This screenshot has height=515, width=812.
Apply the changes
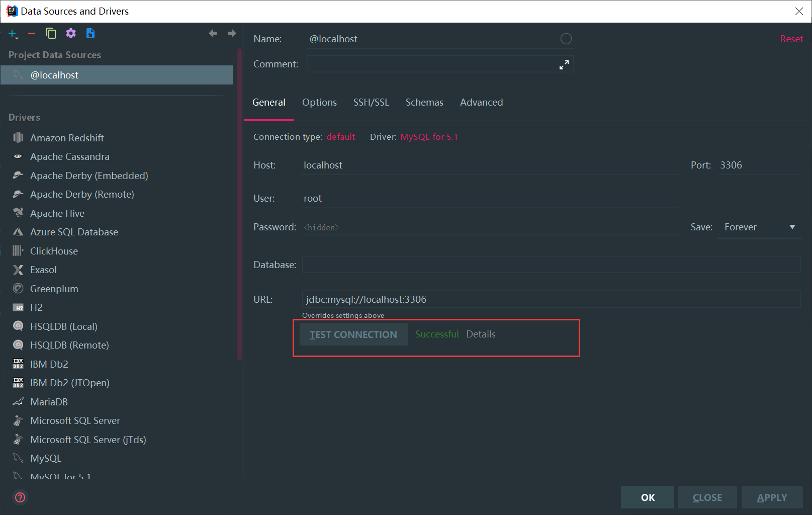771,497
